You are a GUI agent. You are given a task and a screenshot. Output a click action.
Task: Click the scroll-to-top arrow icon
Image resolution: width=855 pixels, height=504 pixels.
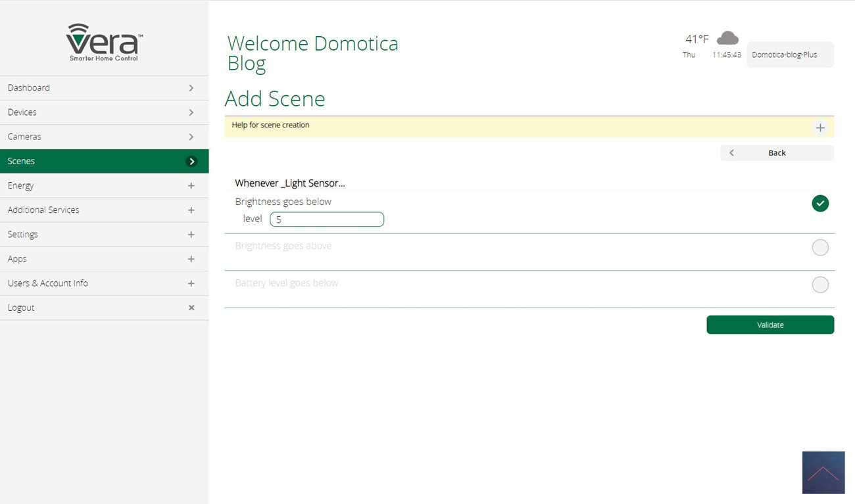point(823,472)
